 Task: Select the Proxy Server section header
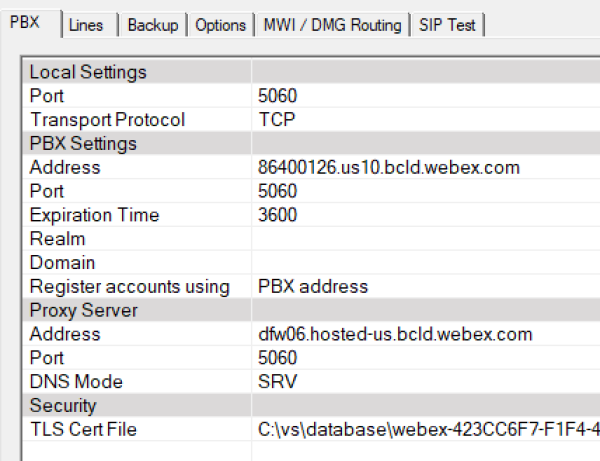[84, 310]
